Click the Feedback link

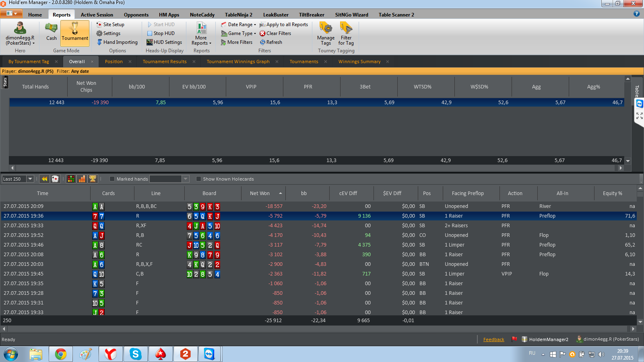pos(493,339)
